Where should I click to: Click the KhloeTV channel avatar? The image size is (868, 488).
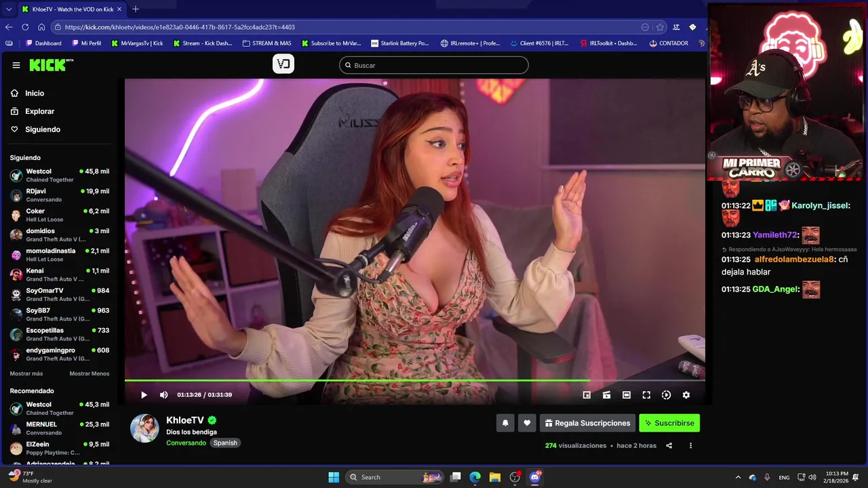tap(144, 428)
